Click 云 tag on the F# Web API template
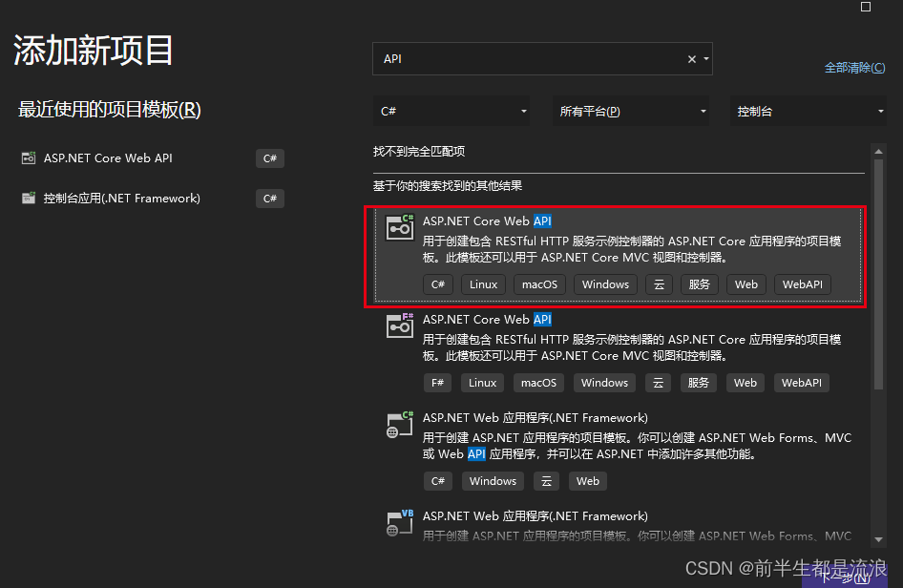Screen dimensions: 903x588 658,383
